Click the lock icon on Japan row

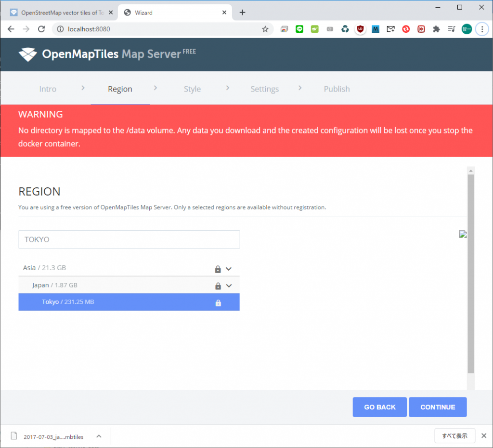click(218, 286)
